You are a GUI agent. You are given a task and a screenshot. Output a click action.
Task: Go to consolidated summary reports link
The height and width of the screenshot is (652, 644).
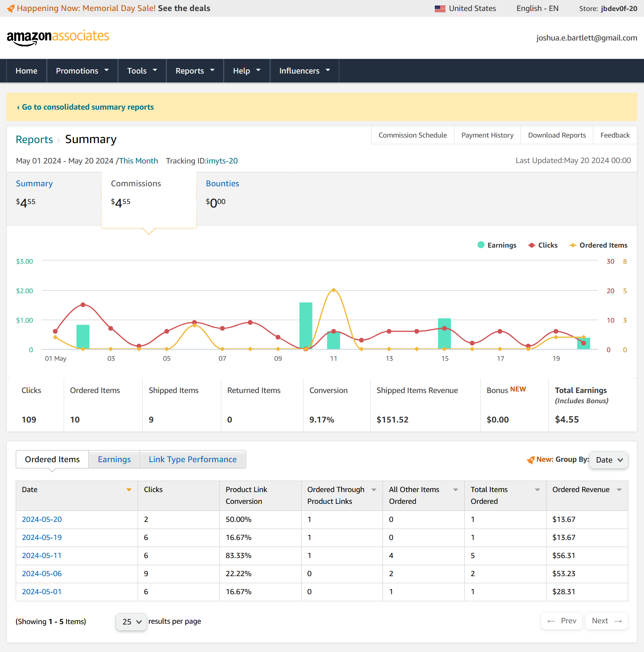click(x=85, y=107)
